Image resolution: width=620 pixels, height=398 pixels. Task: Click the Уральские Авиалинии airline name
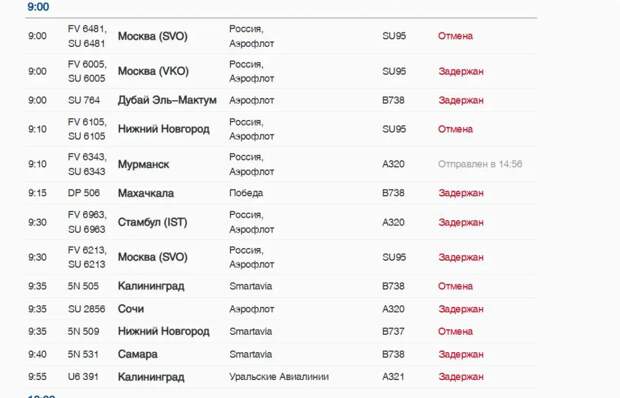279,377
